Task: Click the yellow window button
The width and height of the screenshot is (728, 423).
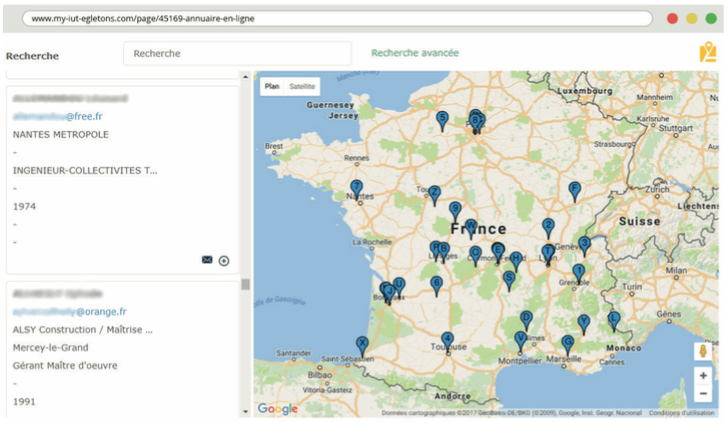Action: pyautogui.click(x=692, y=18)
